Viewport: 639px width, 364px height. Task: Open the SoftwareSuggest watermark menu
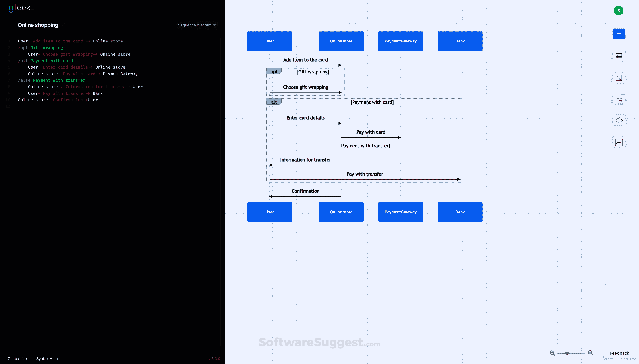pyautogui.click(x=319, y=343)
